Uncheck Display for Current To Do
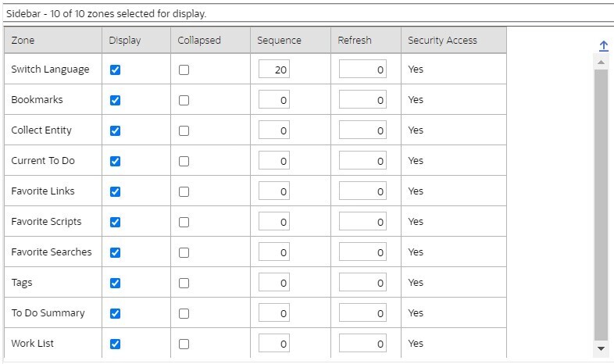The width and height of the screenshot is (614, 364). pyautogui.click(x=116, y=161)
